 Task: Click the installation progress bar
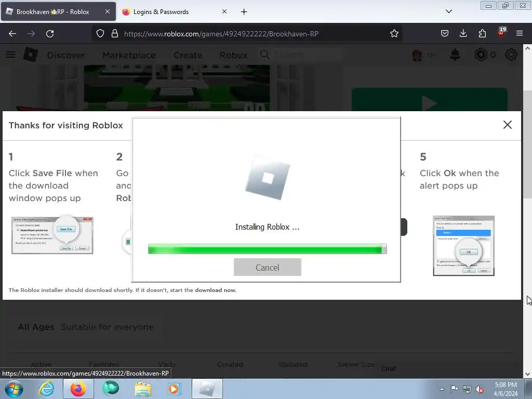pyautogui.click(x=268, y=249)
